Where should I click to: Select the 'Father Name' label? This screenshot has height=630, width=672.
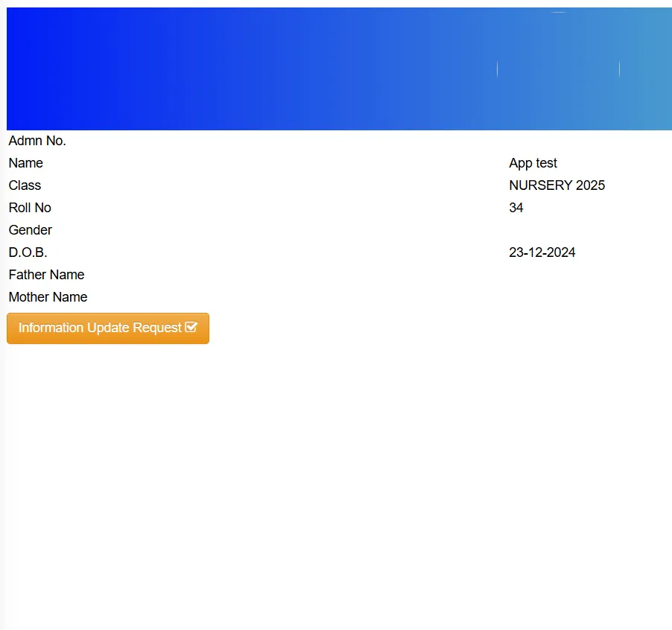pos(46,275)
